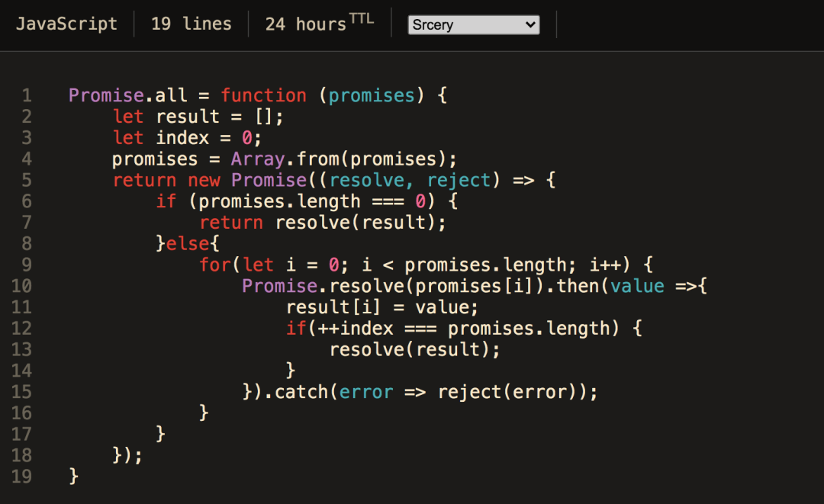The image size is (824, 504).
Task: Click "result[i] = value;" on line 11
Action: [x=382, y=307]
